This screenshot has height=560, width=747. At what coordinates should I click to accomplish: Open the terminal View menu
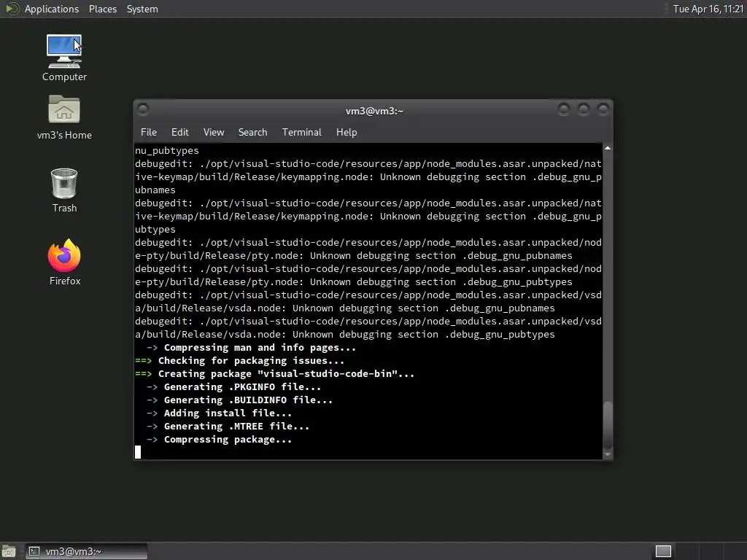pyautogui.click(x=214, y=133)
